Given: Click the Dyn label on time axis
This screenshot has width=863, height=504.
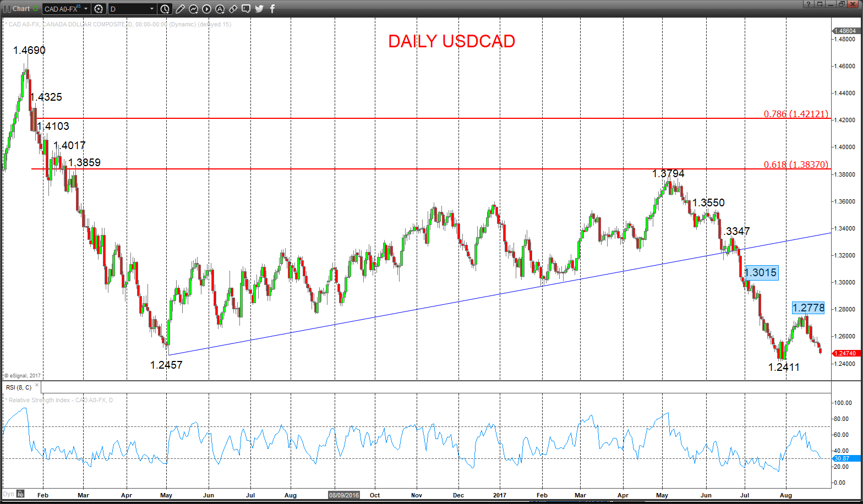Looking at the screenshot, I should pos(9,494).
